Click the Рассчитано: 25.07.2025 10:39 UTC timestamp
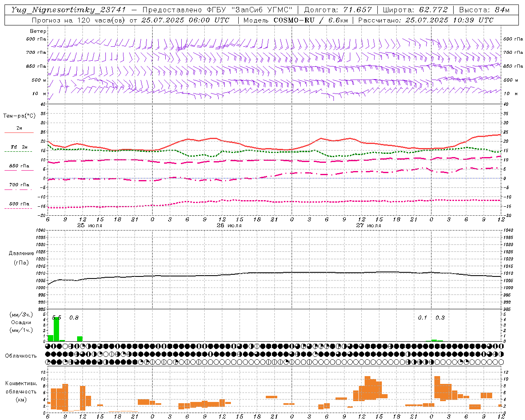The width and height of the screenshot is (525, 420). coord(426,20)
